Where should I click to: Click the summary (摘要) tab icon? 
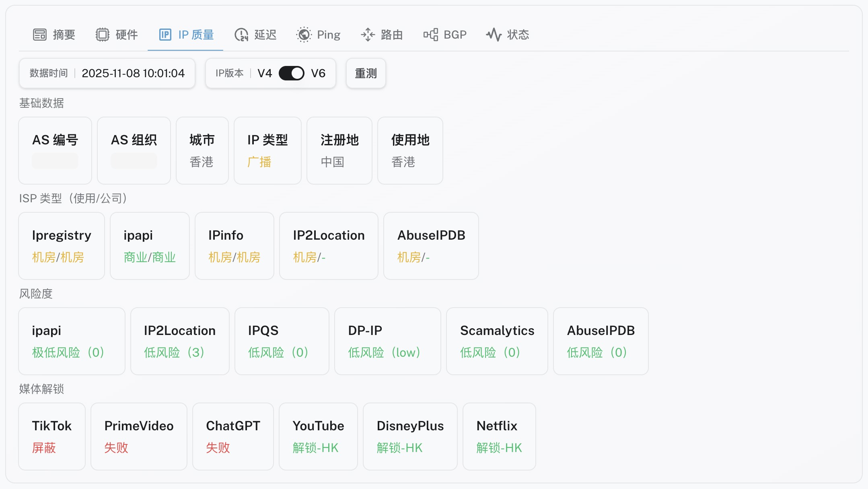(40, 35)
